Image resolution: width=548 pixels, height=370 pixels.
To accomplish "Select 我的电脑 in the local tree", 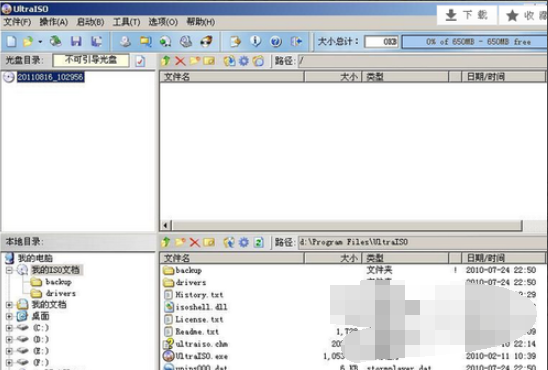I will [35, 258].
